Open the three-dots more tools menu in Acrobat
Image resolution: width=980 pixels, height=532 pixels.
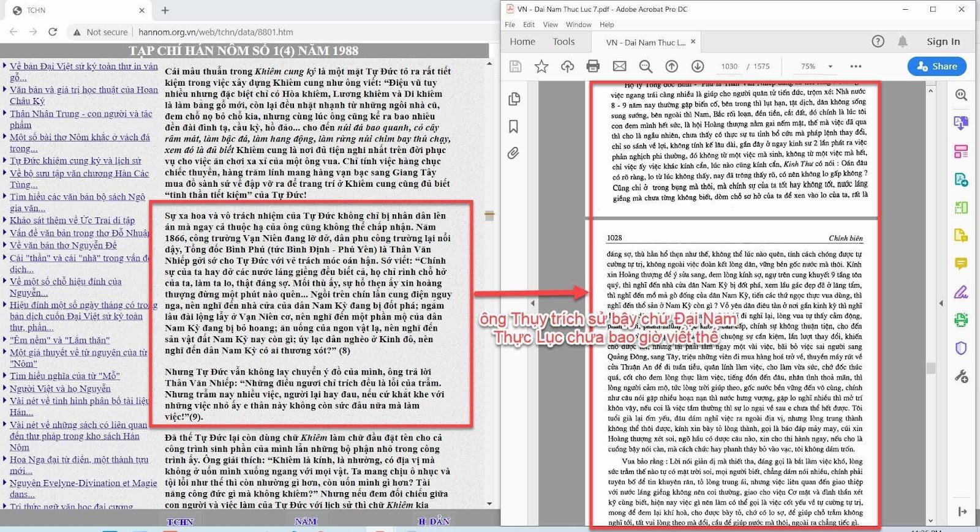(x=856, y=66)
